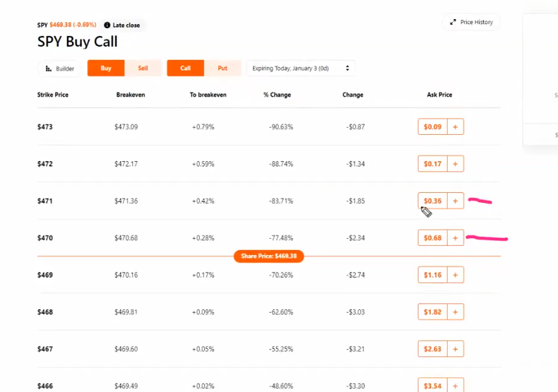Viewport: 558px width, 392px height.
Task: Open the expiration date dropdown
Action: pos(300,69)
